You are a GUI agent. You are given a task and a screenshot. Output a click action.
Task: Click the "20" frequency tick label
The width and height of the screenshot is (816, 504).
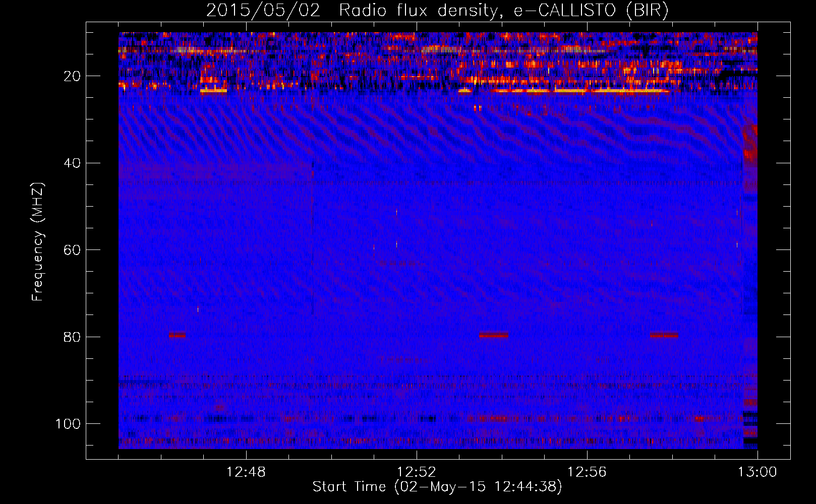pos(73,76)
